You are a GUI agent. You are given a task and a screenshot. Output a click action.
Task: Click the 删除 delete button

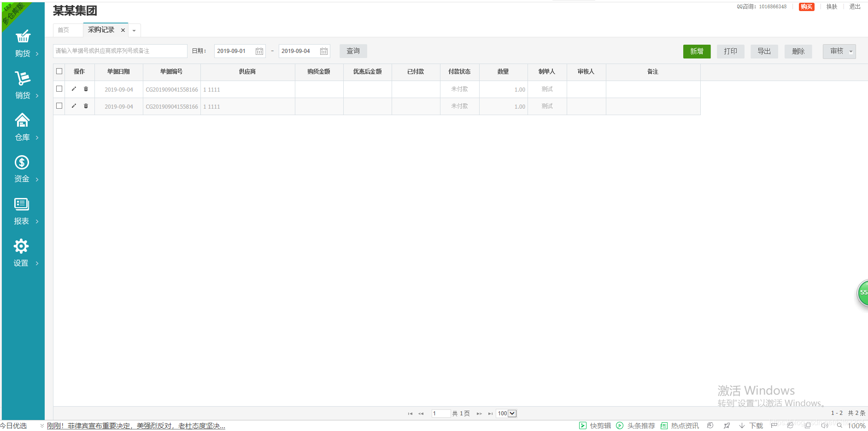tap(798, 52)
